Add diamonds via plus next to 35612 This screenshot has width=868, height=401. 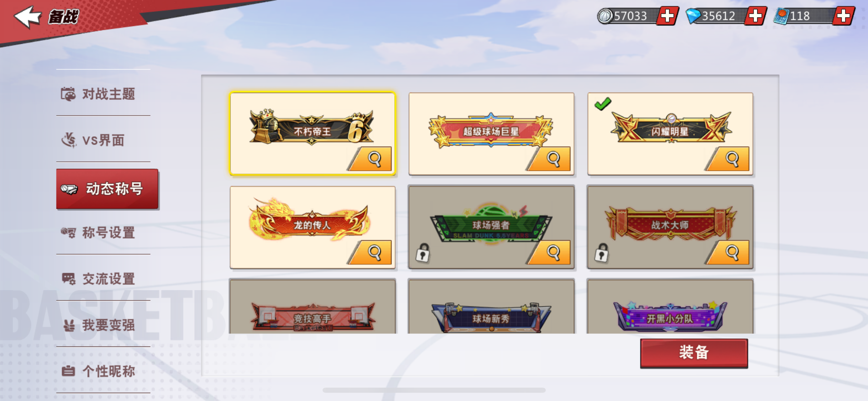tap(756, 16)
